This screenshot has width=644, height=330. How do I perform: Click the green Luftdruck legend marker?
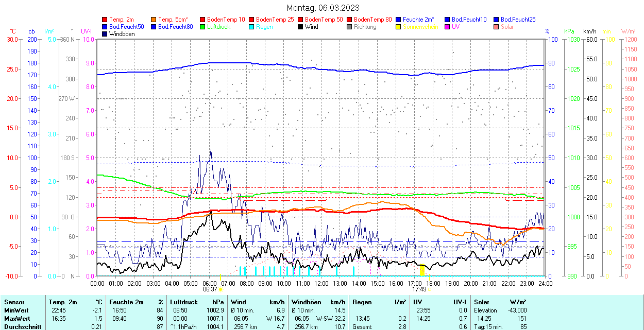pos(203,27)
